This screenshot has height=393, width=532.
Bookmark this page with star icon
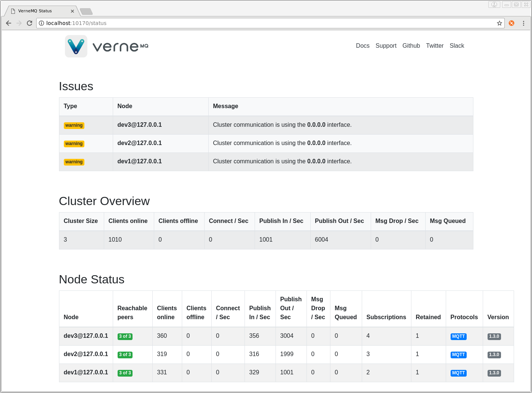(500, 23)
